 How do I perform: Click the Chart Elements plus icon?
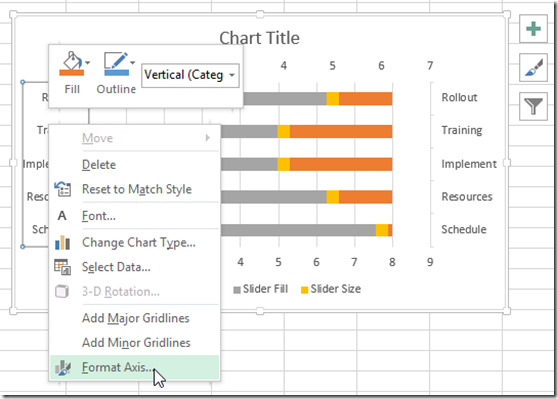(533, 29)
